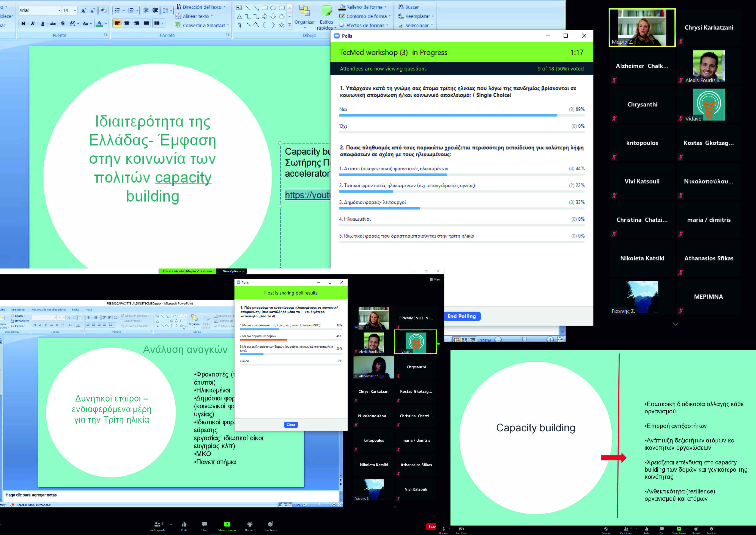
Task: Pick the oval shape in the large Dibujo gallery
Action: (273, 8)
